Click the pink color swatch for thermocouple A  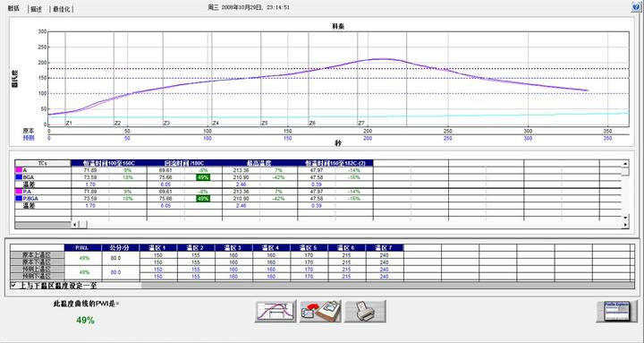(19, 170)
